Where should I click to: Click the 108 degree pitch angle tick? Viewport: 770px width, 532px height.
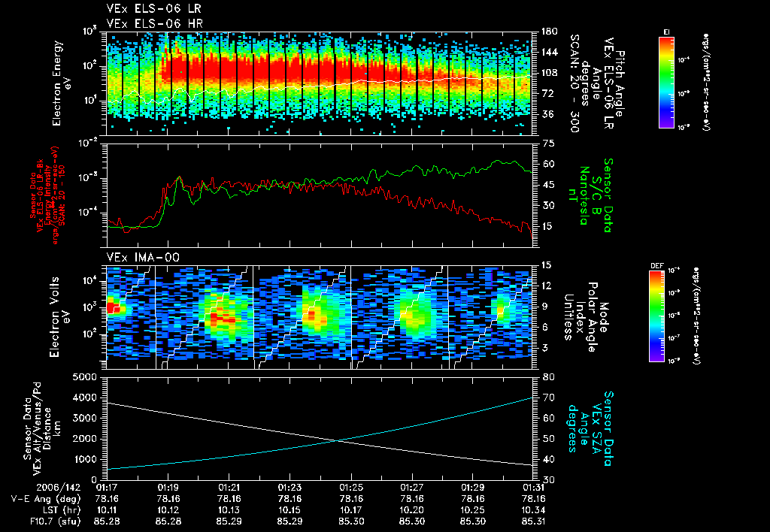tap(549, 73)
